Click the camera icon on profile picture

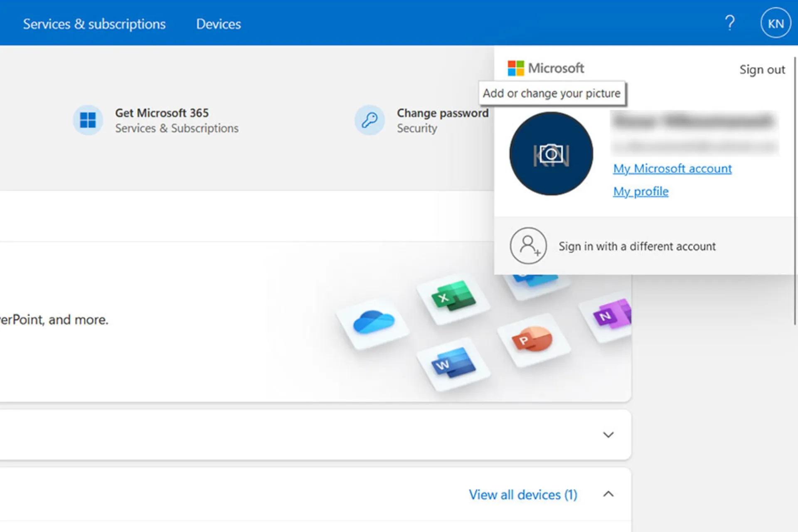pos(551,154)
